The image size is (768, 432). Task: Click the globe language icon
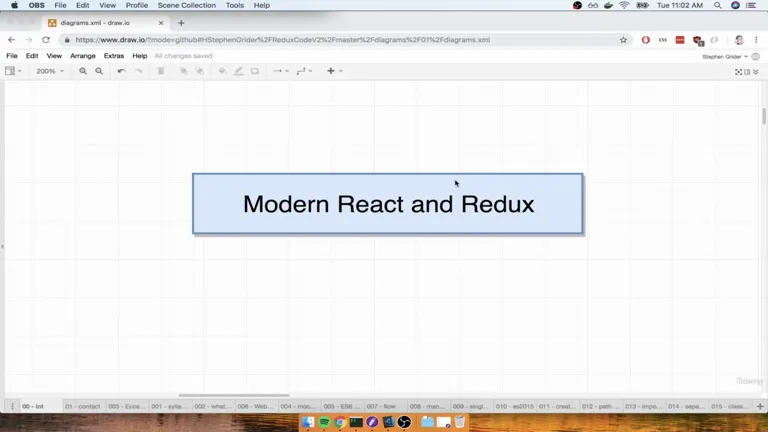coord(755,56)
